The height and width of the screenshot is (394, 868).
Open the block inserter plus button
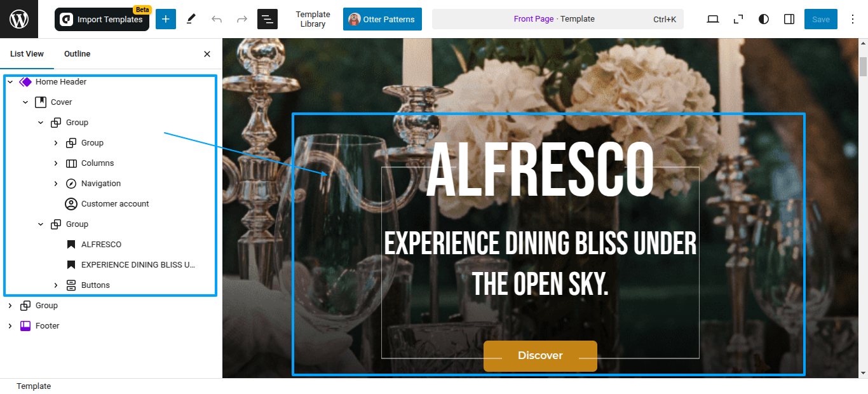166,19
